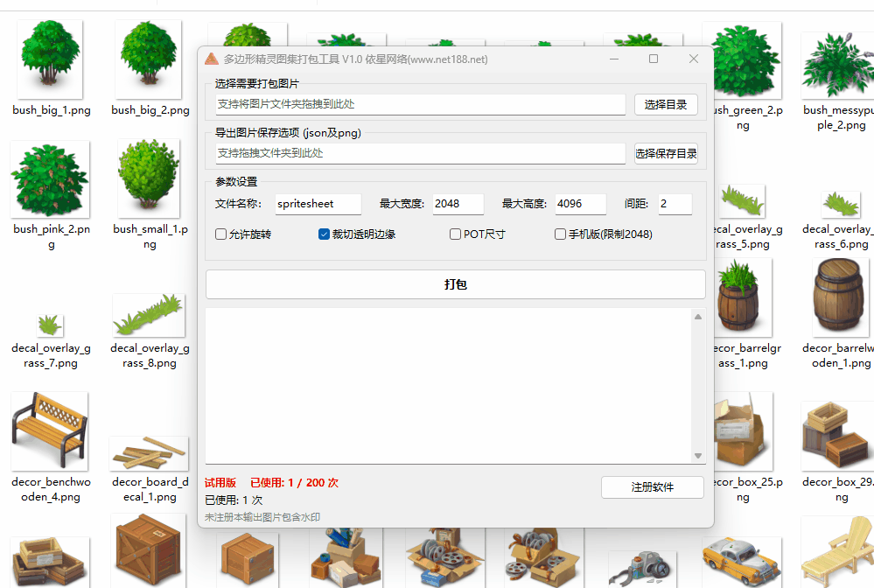Enable the POT尺寸 checkbox
The height and width of the screenshot is (588, 874).
pos(455,234)
